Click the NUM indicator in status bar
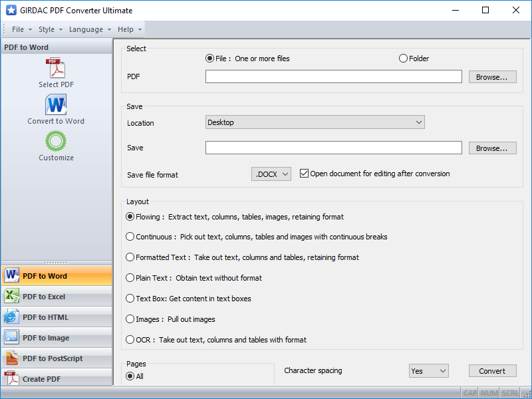This screenshot has width=532, height=399. [489, 393]
